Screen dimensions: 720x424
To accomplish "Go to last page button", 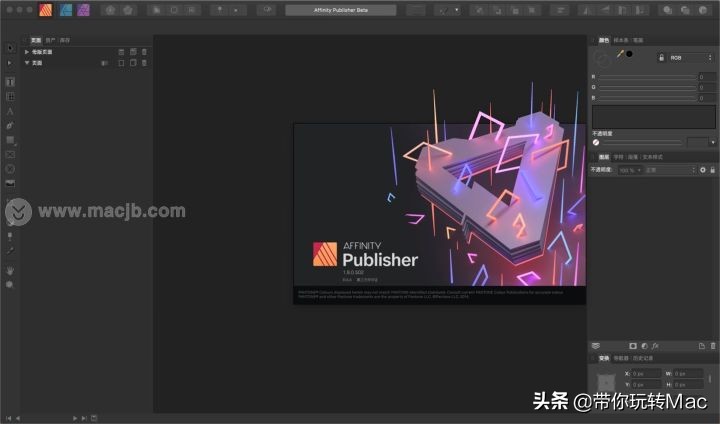I will 84,418.
